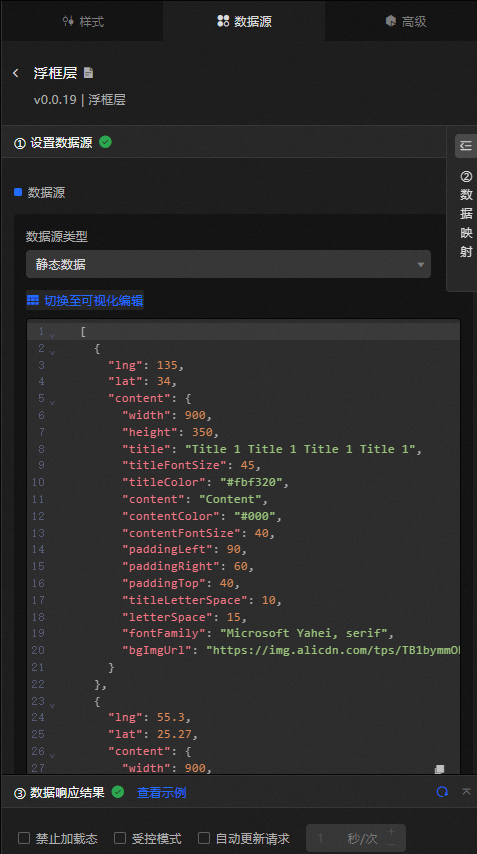
Task: Switch to the 数据源 tab
Action: [x=244, y=21]
